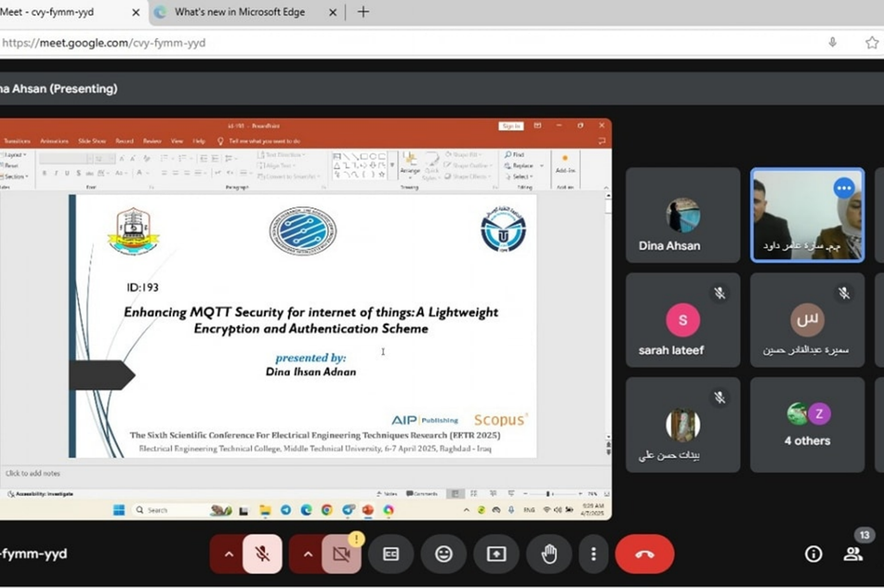
Task: Switch to What's new in Microsoft Edge tab
Action: pyautogui.click(x=239, y=12)
